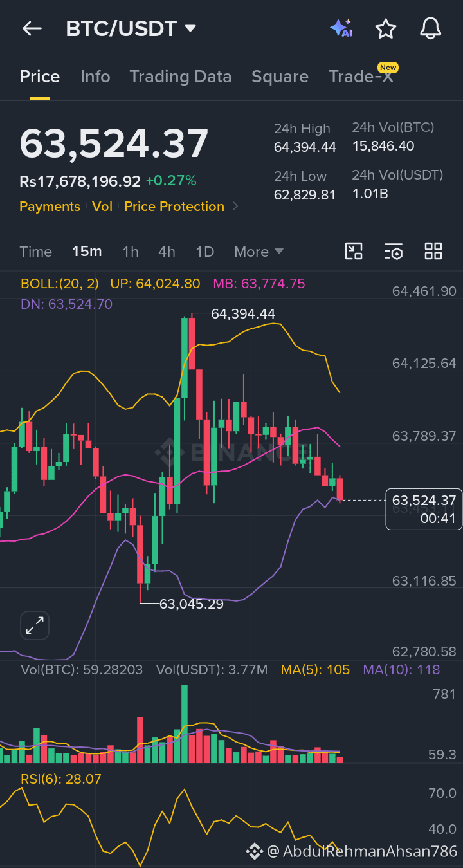Open the Trade-X tab
463x868 pixels.
(361, 77)
